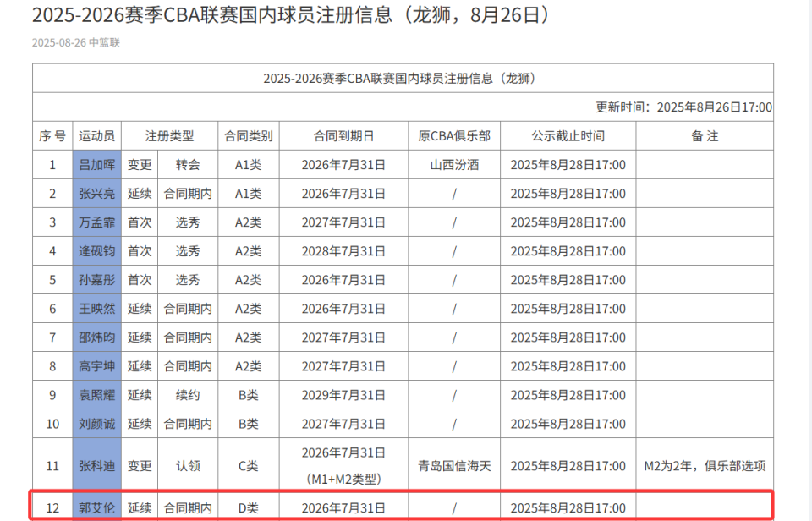Click player name 吕加晖 in row 1

pyautogui.click(x=96, y=165)
